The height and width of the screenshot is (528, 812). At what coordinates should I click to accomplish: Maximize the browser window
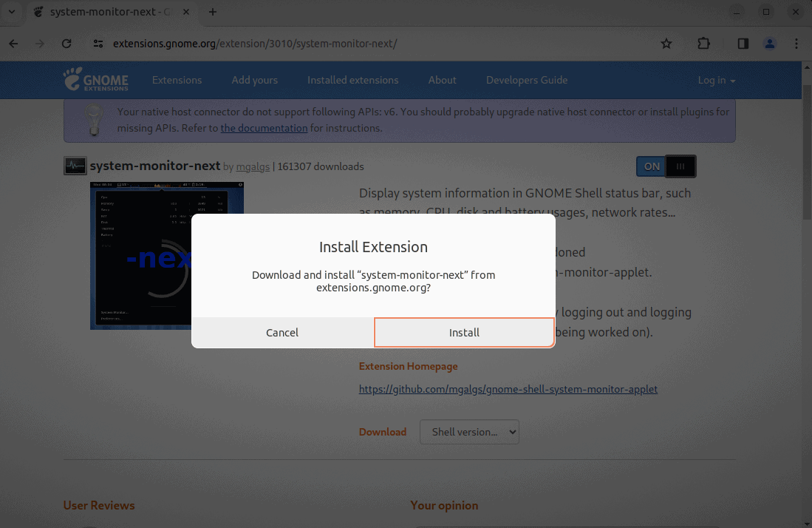pos(766,12)
